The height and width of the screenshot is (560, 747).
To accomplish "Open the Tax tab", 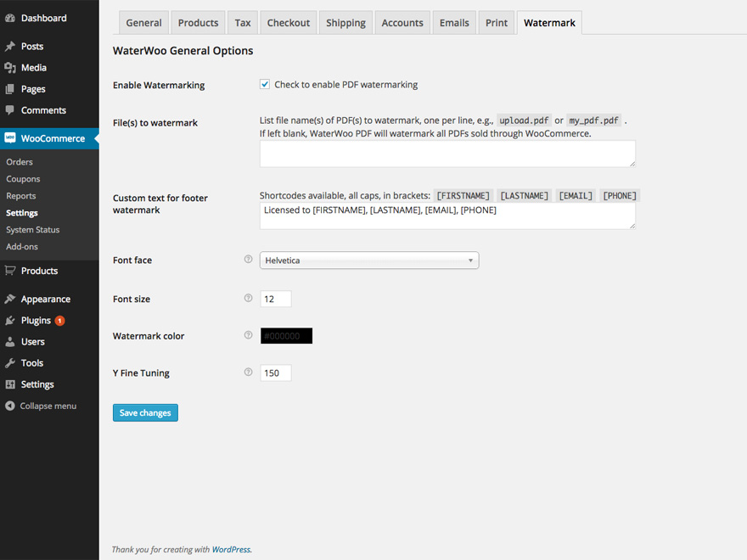I will 243,23.
